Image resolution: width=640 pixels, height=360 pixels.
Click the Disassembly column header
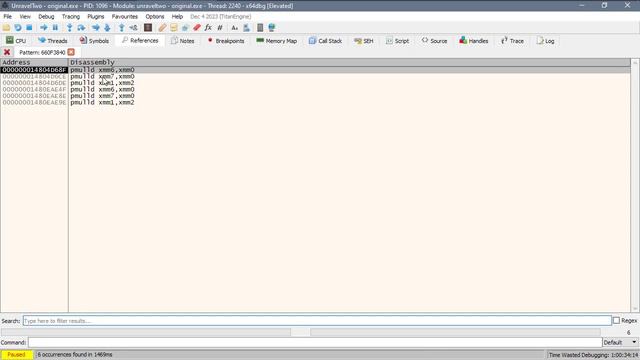pyautogui.click(x=349, y=62)
